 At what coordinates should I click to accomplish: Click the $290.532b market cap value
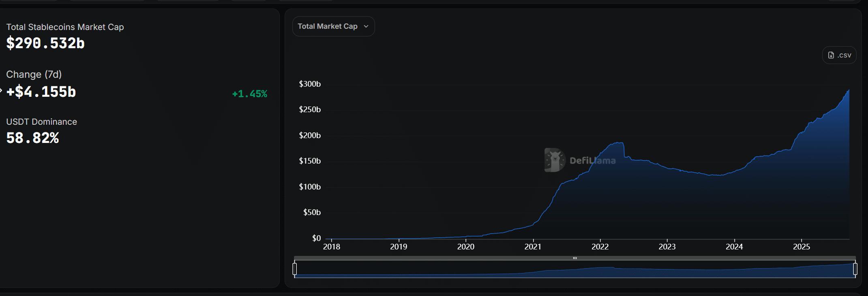[45, 43]
